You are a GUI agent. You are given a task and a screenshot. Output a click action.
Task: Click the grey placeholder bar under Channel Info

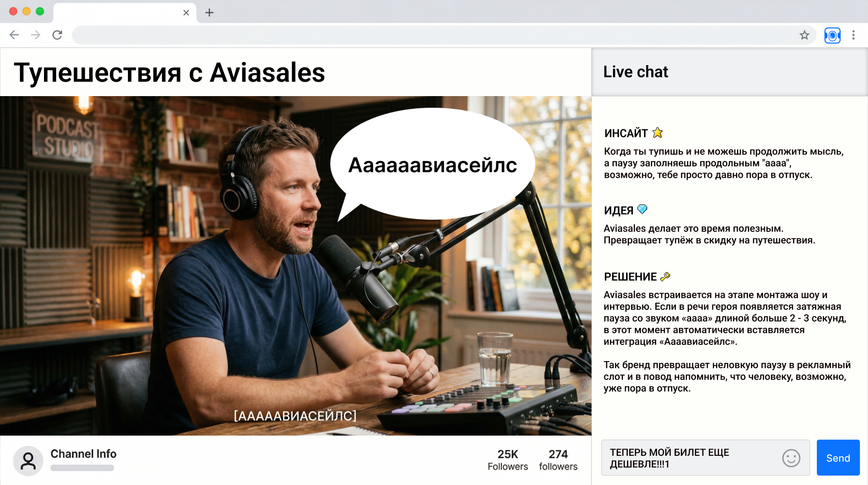click(x=82, y=468)
